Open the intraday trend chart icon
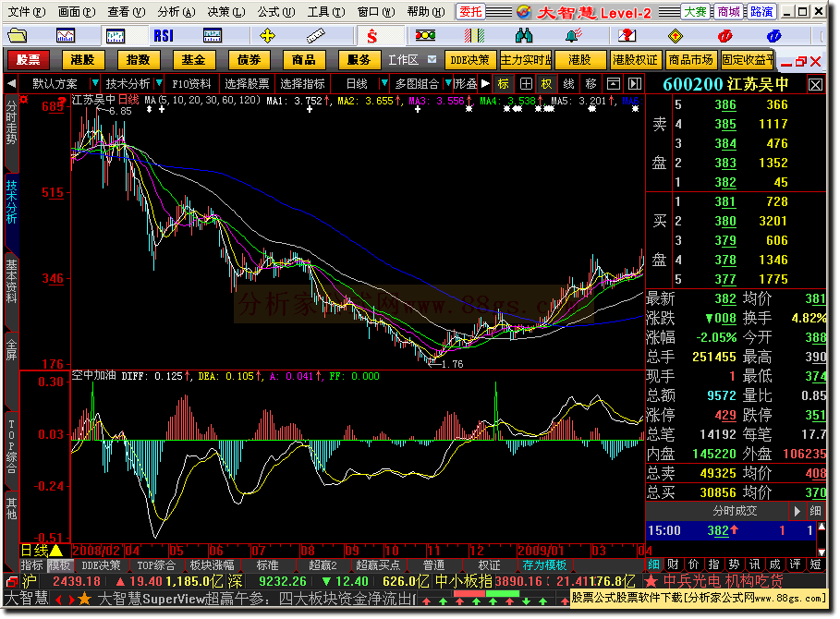The height and width of the screenshot is (619, 840). [x=66, y=36]
